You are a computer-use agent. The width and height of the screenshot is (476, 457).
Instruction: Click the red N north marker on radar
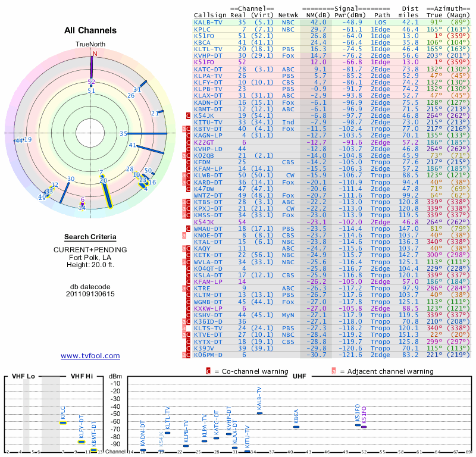(95, 54)
